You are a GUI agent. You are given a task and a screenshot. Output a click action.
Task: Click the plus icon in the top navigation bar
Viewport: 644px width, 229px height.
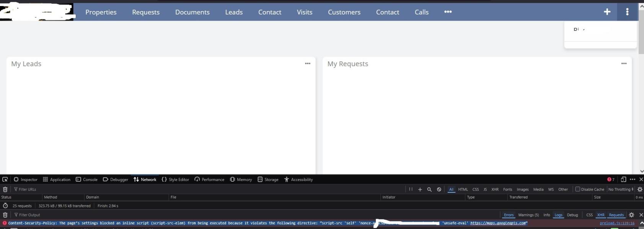click(x=607, y=12)
